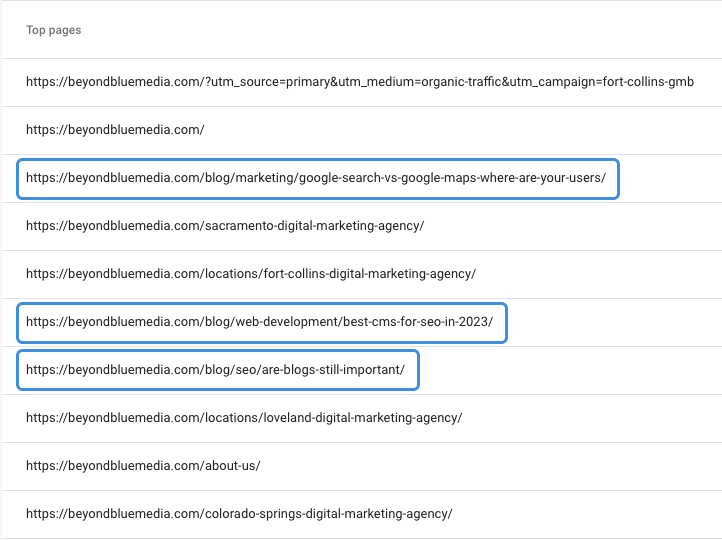Open the google-search-vs-google-maps blog URL

(x=316, y=178)
